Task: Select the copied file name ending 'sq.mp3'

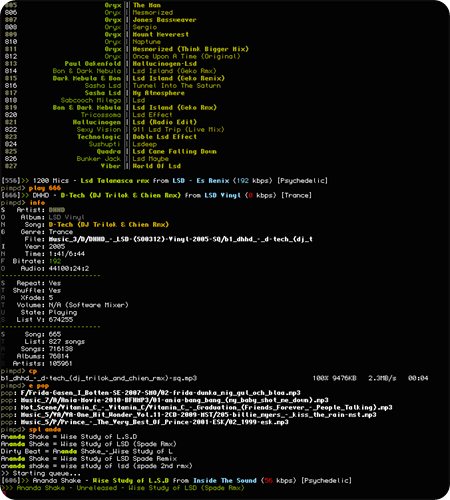Action: (99, 379)
